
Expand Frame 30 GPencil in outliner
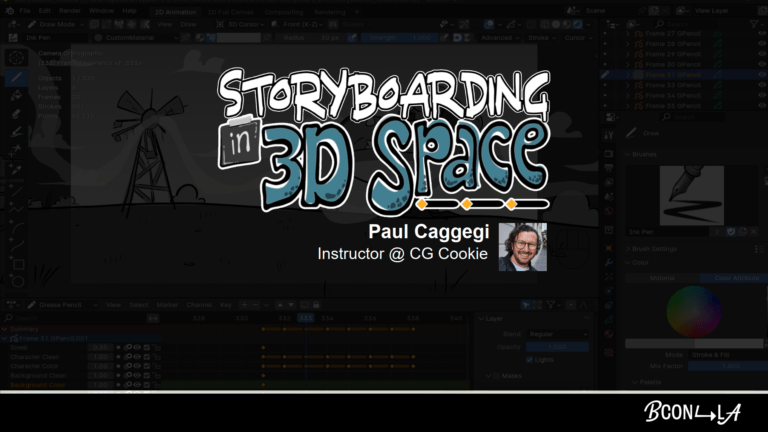(628, 65)
